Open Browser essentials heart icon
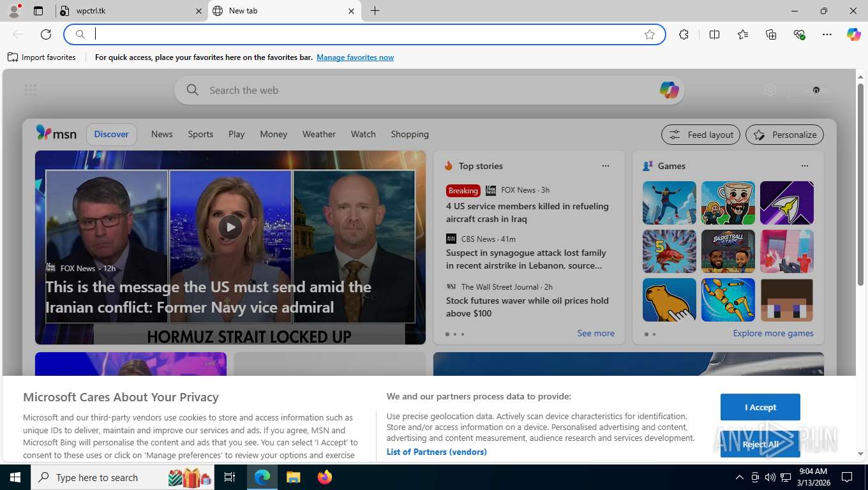 click(799, 34)
